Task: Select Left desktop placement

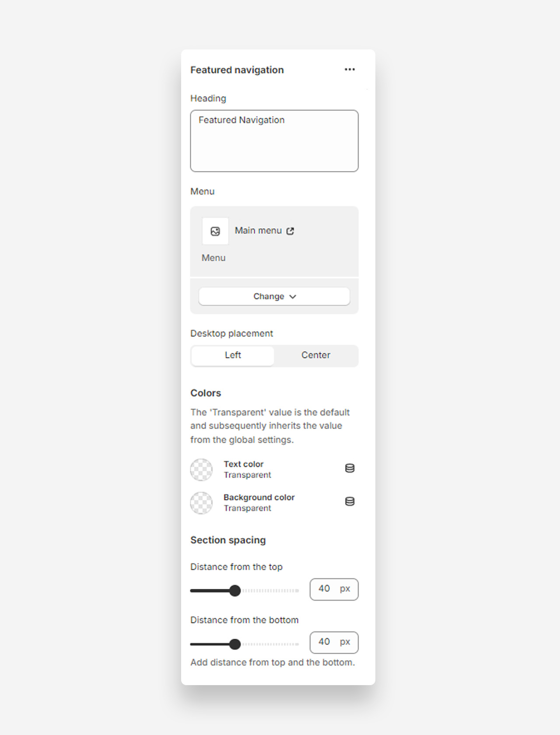Action: [x=233, y=355]
